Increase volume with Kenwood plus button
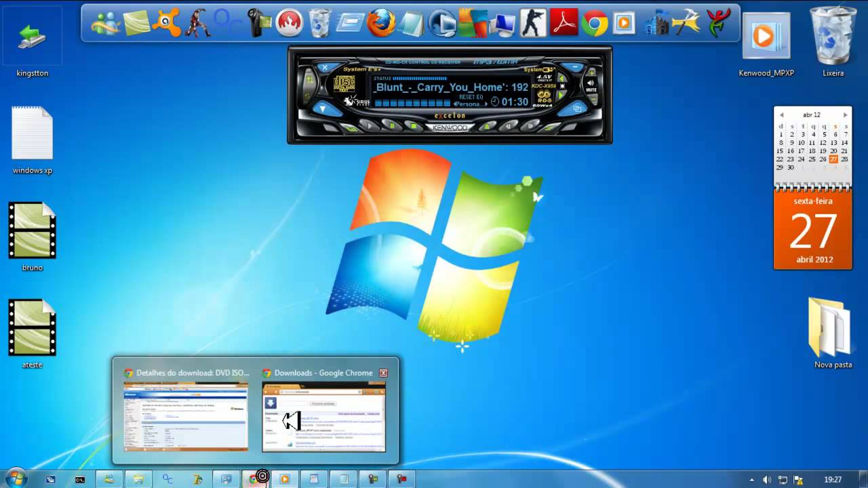The height and width of the screenshot is (488, 868). [591, 71]
